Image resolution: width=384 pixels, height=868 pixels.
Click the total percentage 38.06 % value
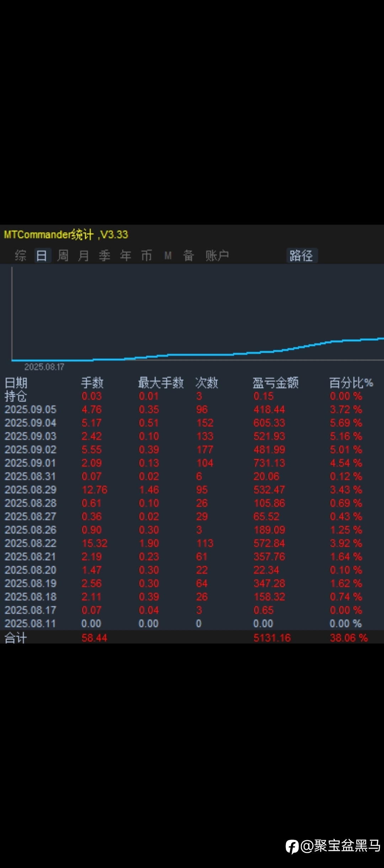point(349,638)
